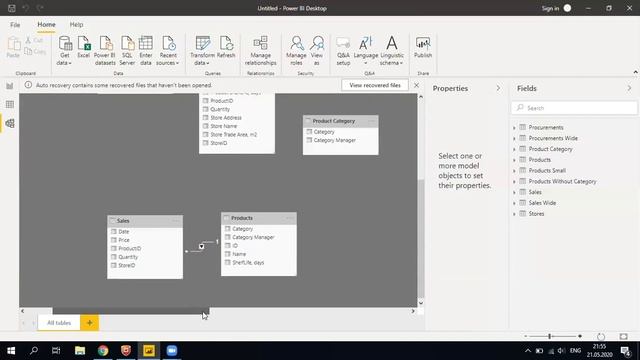Select the relationship line arrow between Sales and Products
The image size is (640, 360).
coord(201,246)
